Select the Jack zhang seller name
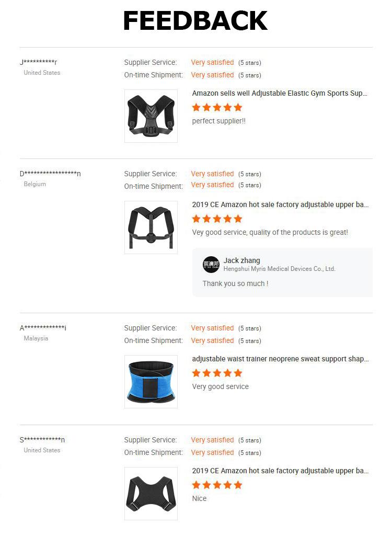Viewport: 392px width, 536px height. [x=241, y=260]
